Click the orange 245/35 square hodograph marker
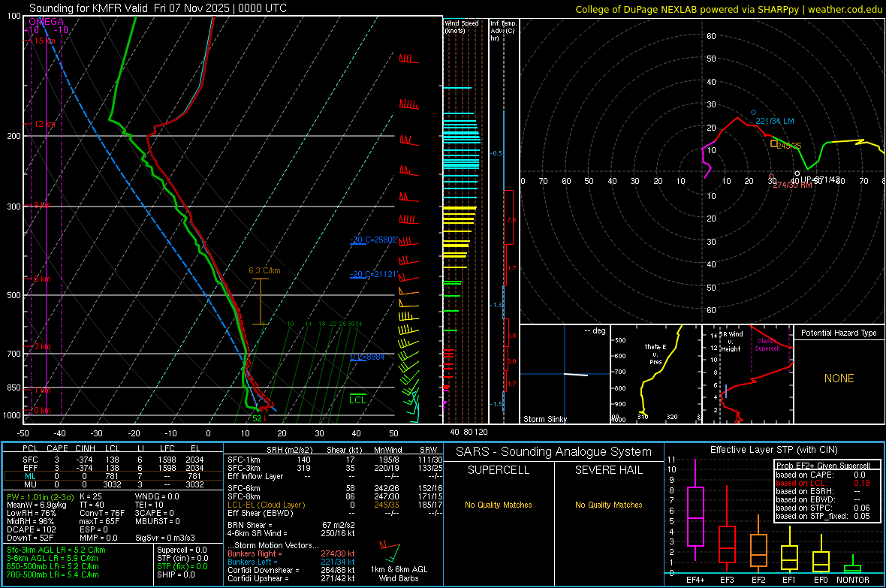This screenshot has height=588, width=886. (773, 143)
